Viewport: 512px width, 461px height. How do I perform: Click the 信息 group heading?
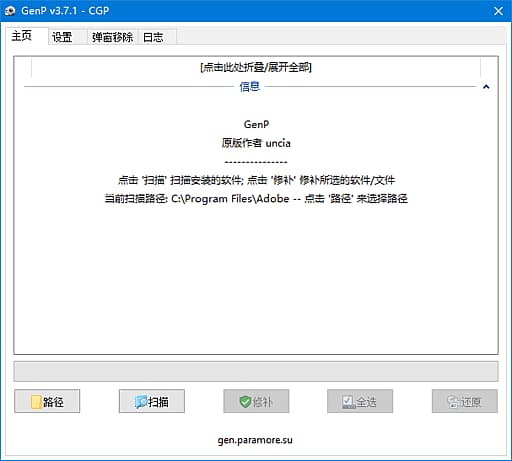(x=250, y=87)
